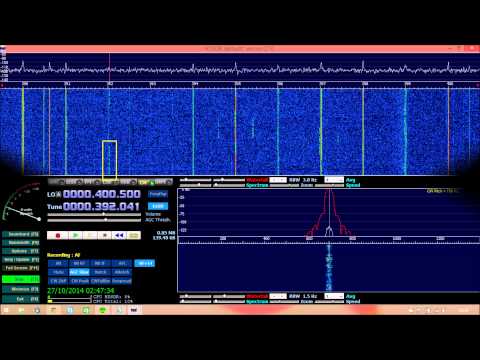Click the lower Speed slider for audio display
The height and width of the screenshot is (360, 480).
[x=329, y=301]
